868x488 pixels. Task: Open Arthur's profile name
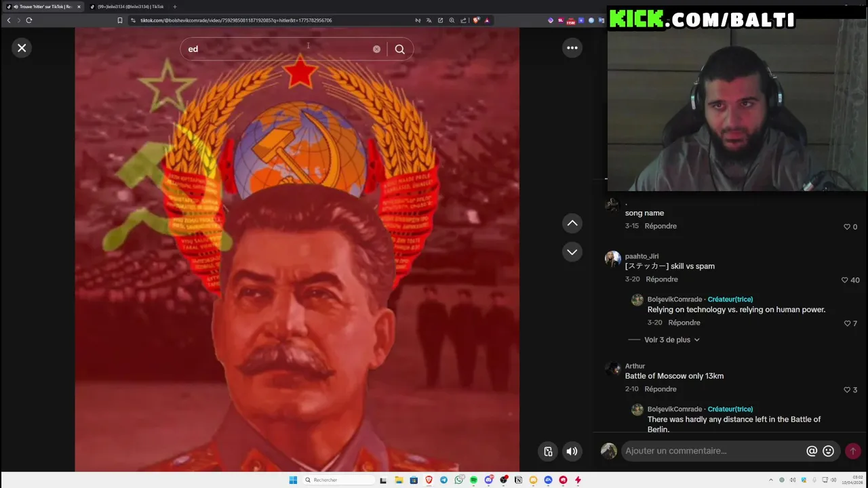click(635, 366)
